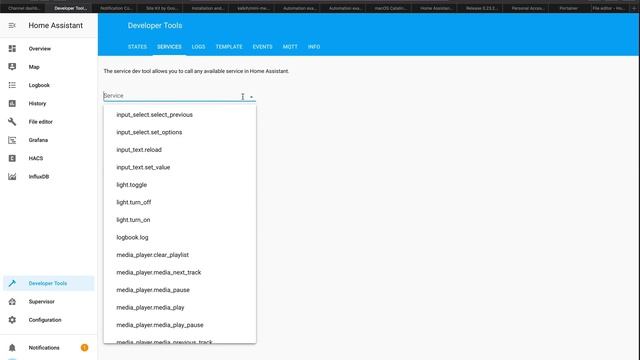Toggle the Service dropdown arrow
This screenshot has height=360, width=640.
tap(251, 97)
